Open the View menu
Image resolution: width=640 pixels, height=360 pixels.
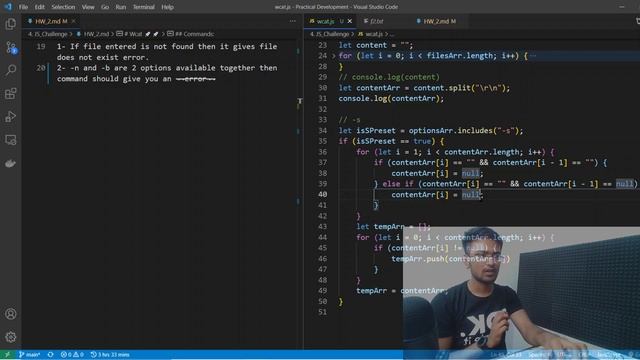88,7
